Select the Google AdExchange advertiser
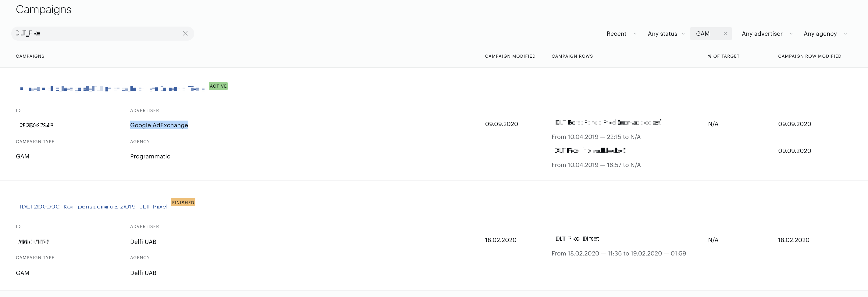Screen dimensions: 868x297 (159, 125)
